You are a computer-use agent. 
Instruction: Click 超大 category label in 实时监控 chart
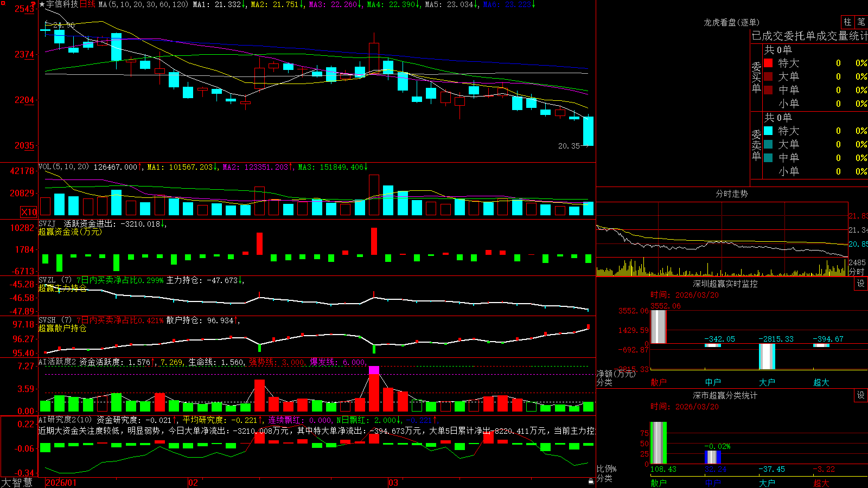tap(821, 382)
